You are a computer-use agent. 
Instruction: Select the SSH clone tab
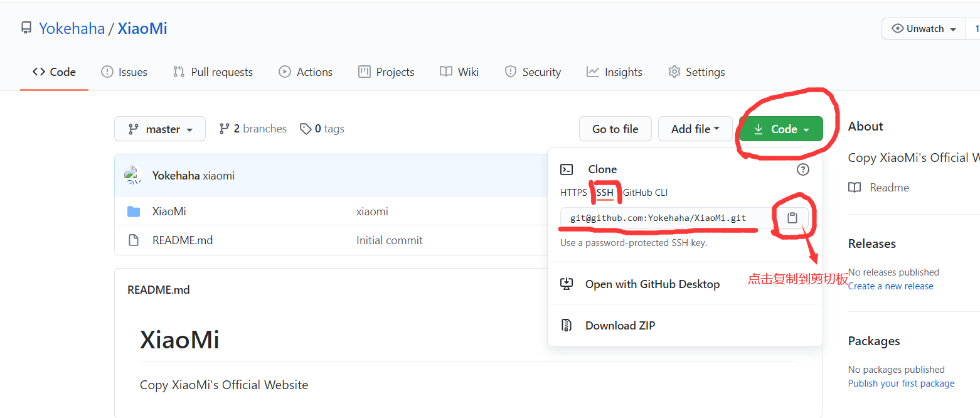tap(605, 193)
